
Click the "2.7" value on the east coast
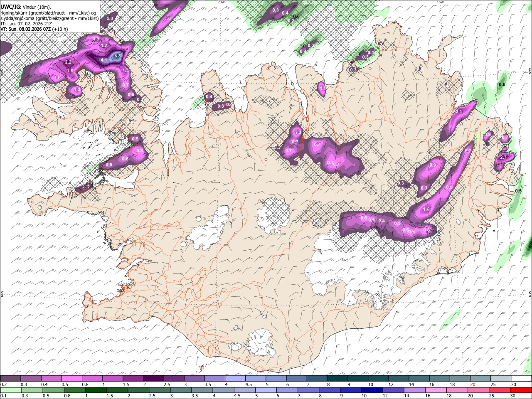pyautogui.click(x=503, y=157)
